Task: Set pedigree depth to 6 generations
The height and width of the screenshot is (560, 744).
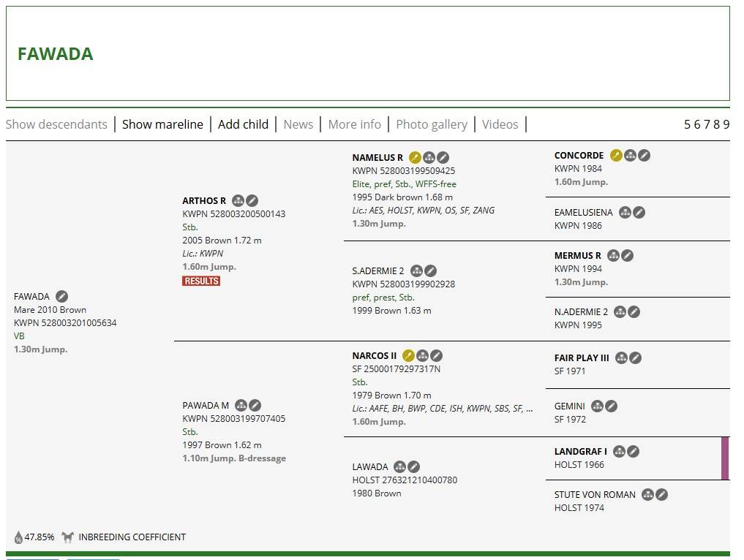Action: tap(697, 124)
